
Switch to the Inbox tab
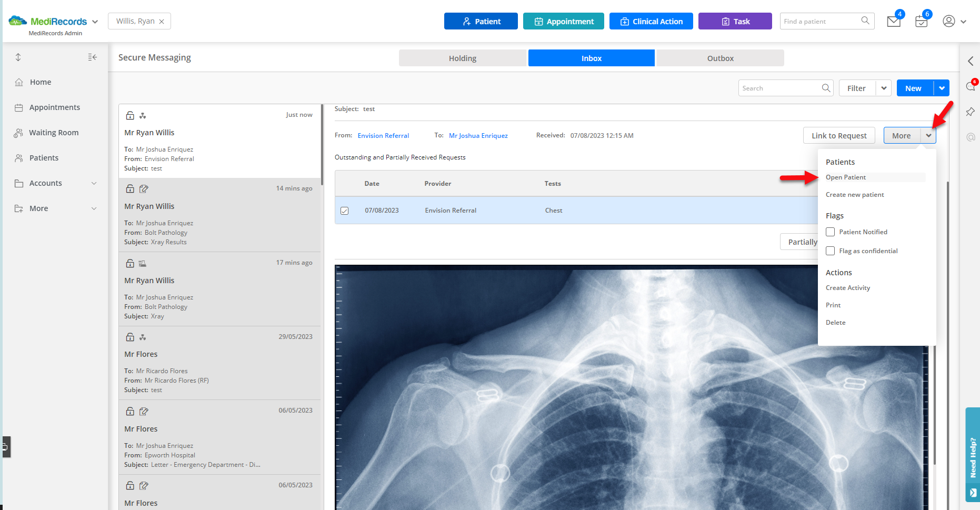tap(592, 58)
